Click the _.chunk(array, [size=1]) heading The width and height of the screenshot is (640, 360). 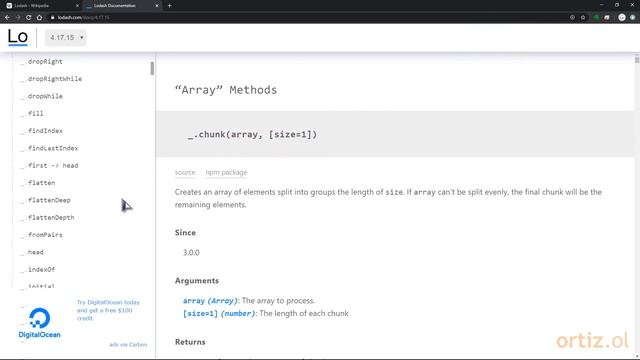pos(252,134)
